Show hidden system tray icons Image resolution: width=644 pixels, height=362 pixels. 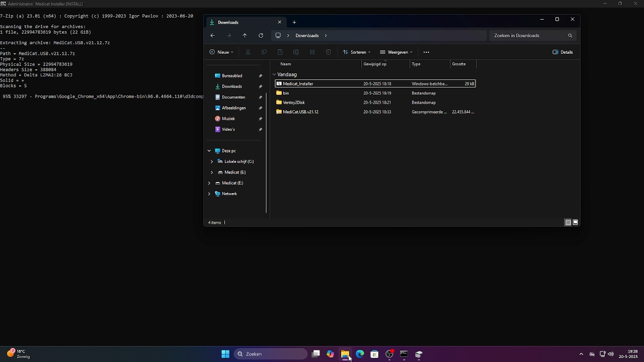click(581, 354)
